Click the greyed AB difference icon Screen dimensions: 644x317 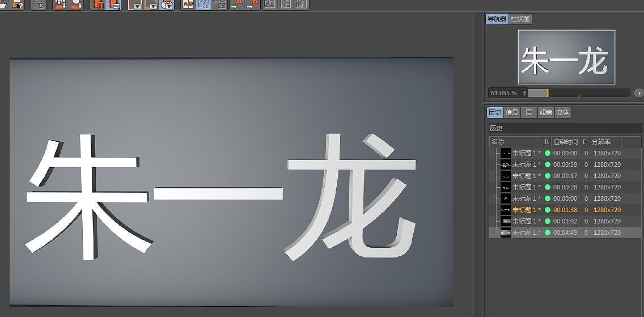click(220, 5)
